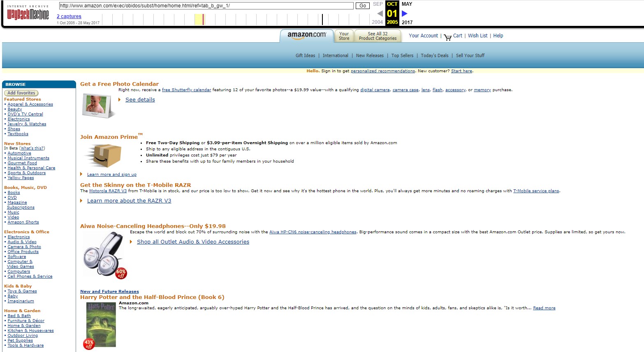
Task: Open Sell Your Stuff in navigation bar
Action: (x=470, y=55)
